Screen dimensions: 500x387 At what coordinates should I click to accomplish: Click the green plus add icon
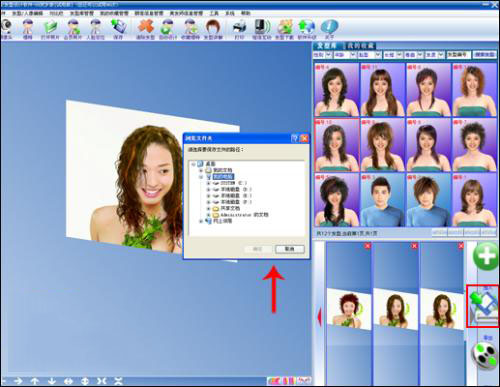tap(486, 256)
